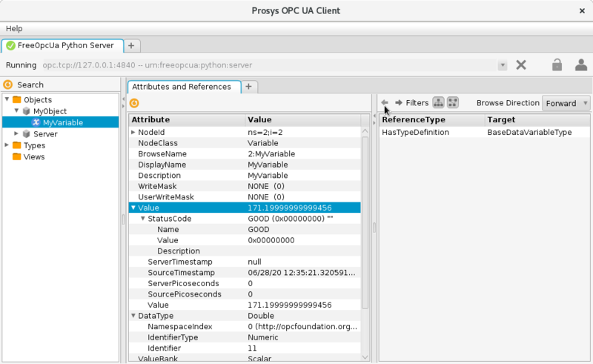Go forward with the right arrow in references
593x364 pixels.
click(x=399, y=103)
